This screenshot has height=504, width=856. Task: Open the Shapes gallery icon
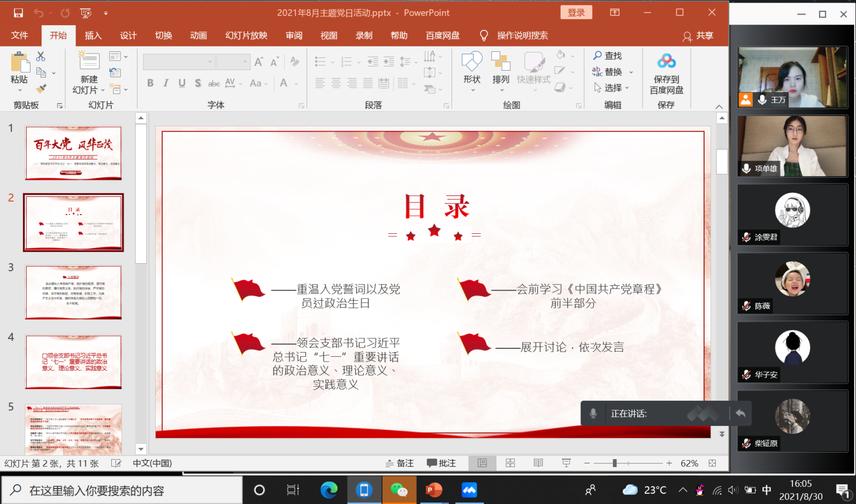(472, 62)
